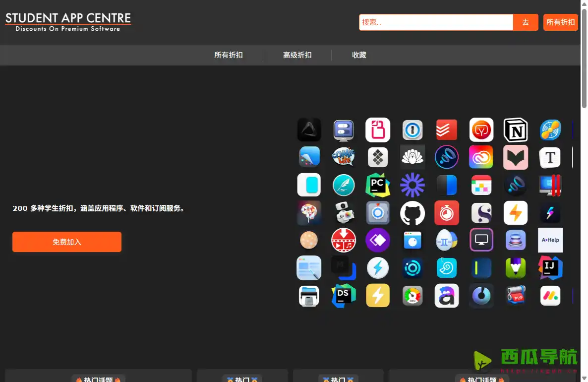The width and height of the screenshot is (588, 382).
Task: Click the scrollbar down arrow
Action: pyautogui.click(x=584, y=378)
